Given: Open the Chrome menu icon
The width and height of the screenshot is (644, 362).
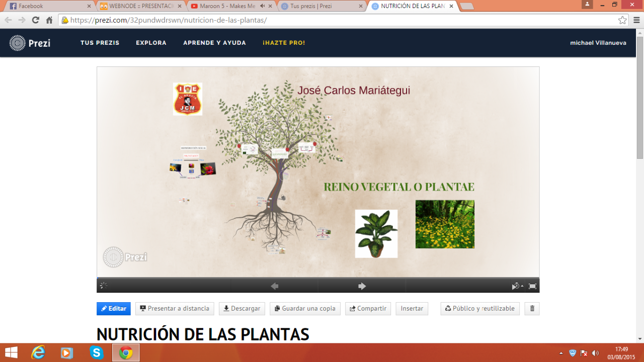Looking at the screenshot, I should pos(636,20).
